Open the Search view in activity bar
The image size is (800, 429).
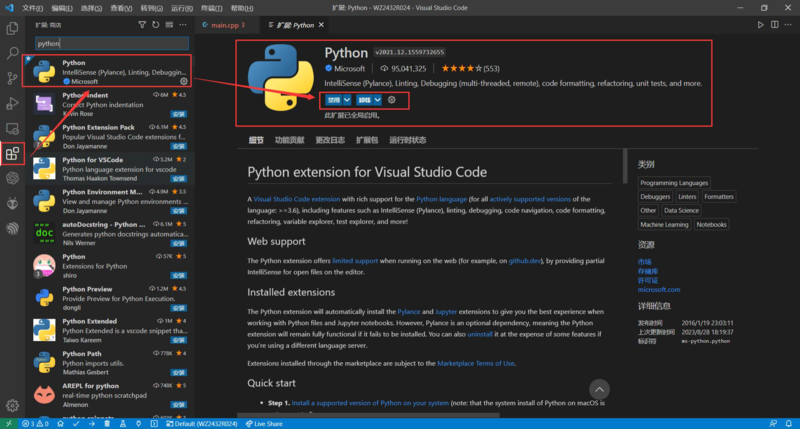12,53
